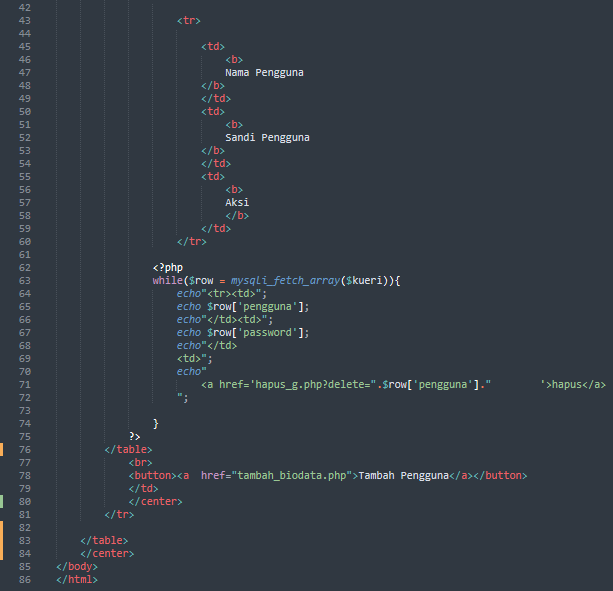
Task: Click the echo keyword on line 70
Action: coord(189,372)
